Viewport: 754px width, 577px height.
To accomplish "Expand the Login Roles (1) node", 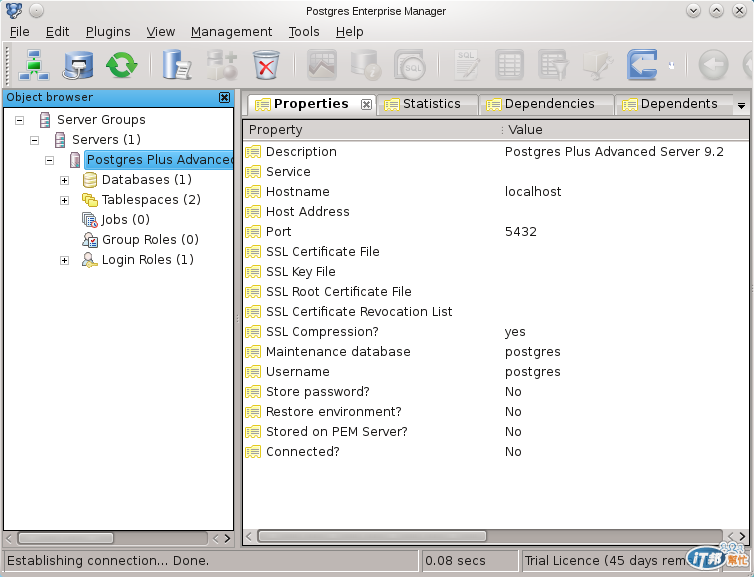I will 64,260.
